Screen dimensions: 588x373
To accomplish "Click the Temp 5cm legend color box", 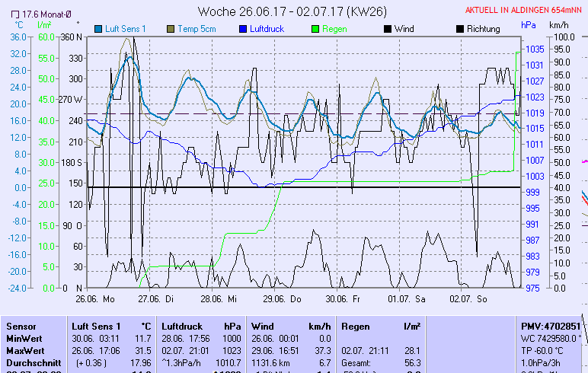I will pyautogui.click(x=171, y=29).
